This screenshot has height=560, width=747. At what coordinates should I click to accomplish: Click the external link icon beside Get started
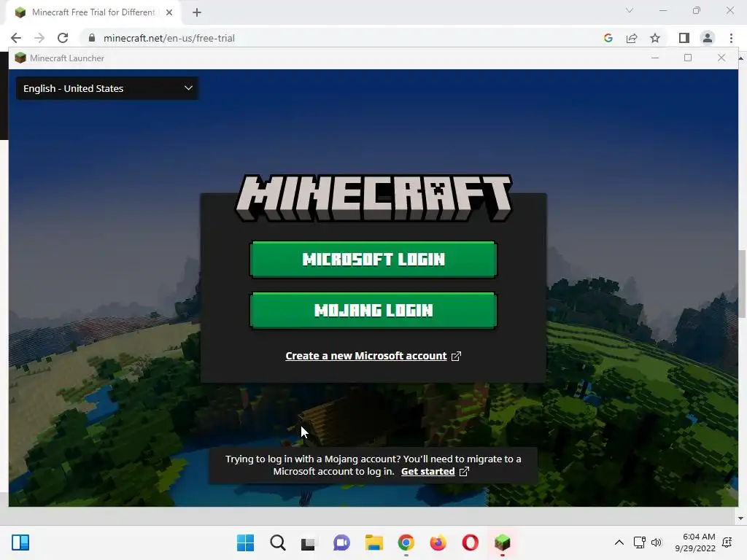464,472
